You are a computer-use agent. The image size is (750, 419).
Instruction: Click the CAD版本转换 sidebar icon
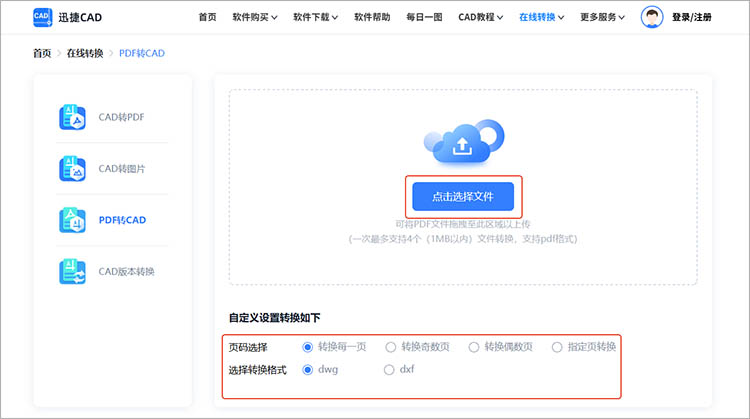click(72, 271)
